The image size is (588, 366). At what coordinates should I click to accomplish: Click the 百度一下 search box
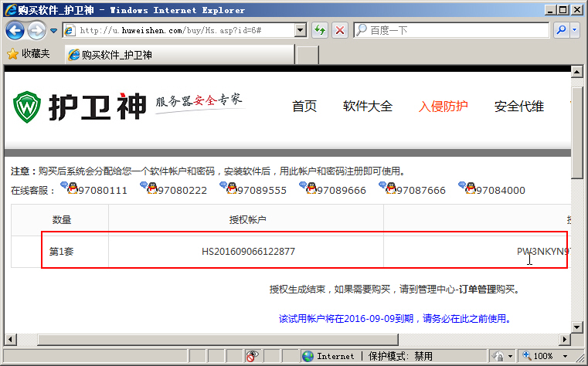coord(451,30)
